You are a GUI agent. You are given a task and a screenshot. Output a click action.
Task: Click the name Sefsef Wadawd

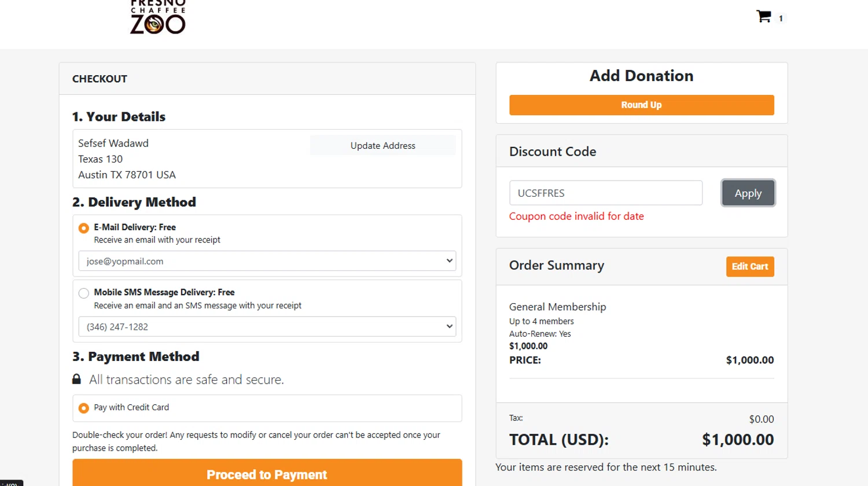click(x=113, y=143)
